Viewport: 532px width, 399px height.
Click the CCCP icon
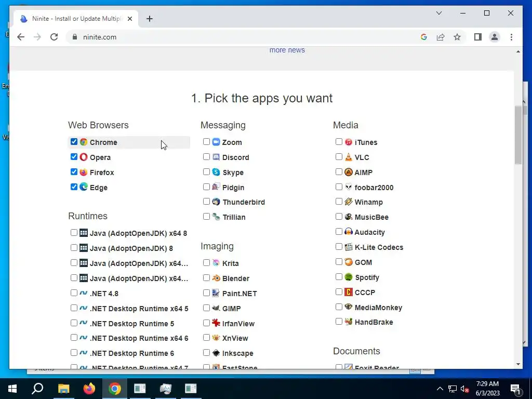[349, 292]
